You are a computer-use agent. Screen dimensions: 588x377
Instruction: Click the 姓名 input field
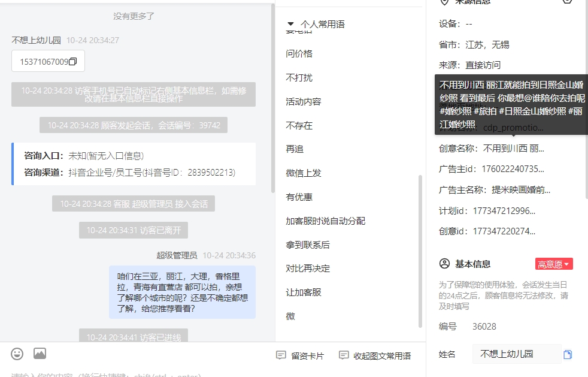(516, 354)
